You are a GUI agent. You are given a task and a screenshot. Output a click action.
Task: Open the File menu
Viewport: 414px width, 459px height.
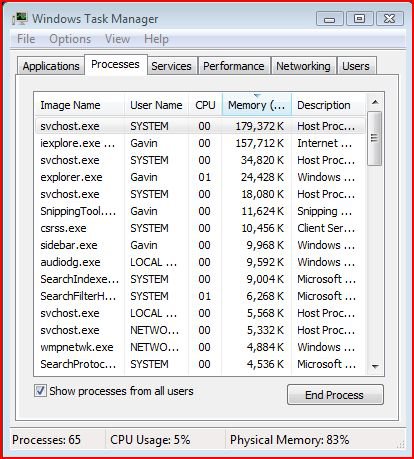point(26,39)
